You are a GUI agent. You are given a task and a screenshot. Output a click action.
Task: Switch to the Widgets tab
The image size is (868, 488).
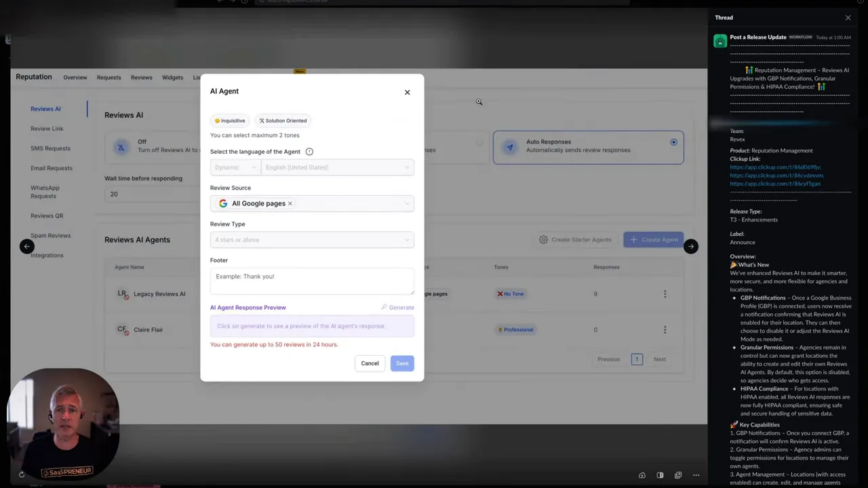(172, 78)
